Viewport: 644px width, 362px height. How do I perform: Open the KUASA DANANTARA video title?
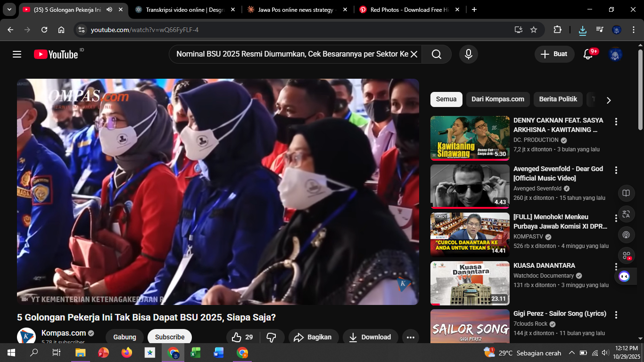[544, 265]
